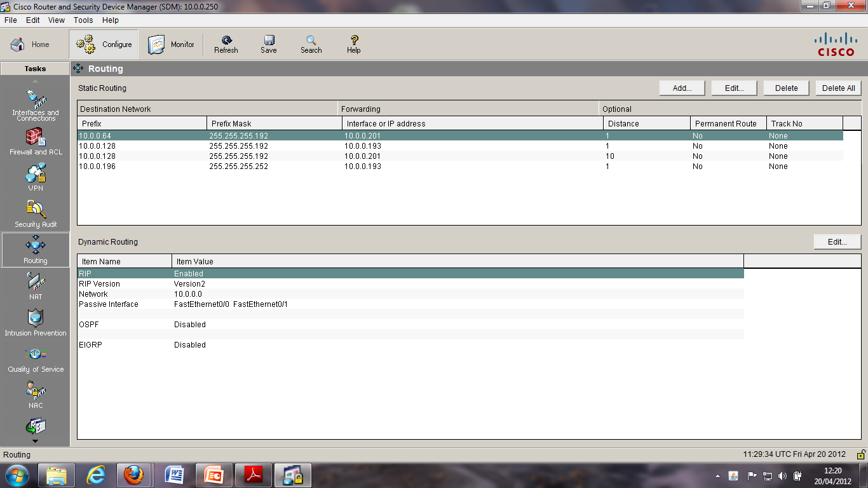Click the Cisco logo
Image resolution: width=868 pixels, height=488 pixels.
pos(836,44)
